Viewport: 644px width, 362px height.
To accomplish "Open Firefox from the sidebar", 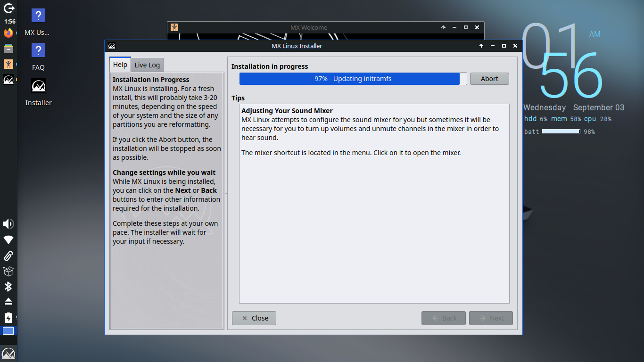I will pyautogui.click(x=8, y=33).
